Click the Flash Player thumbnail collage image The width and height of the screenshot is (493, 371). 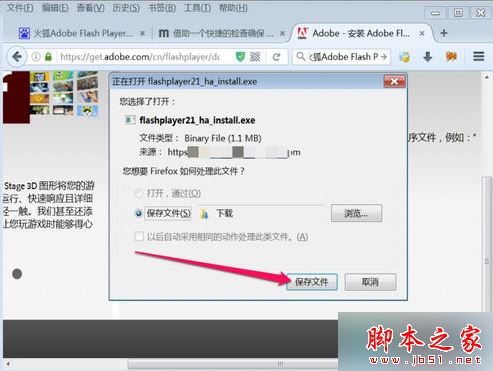tap(51, 97)
